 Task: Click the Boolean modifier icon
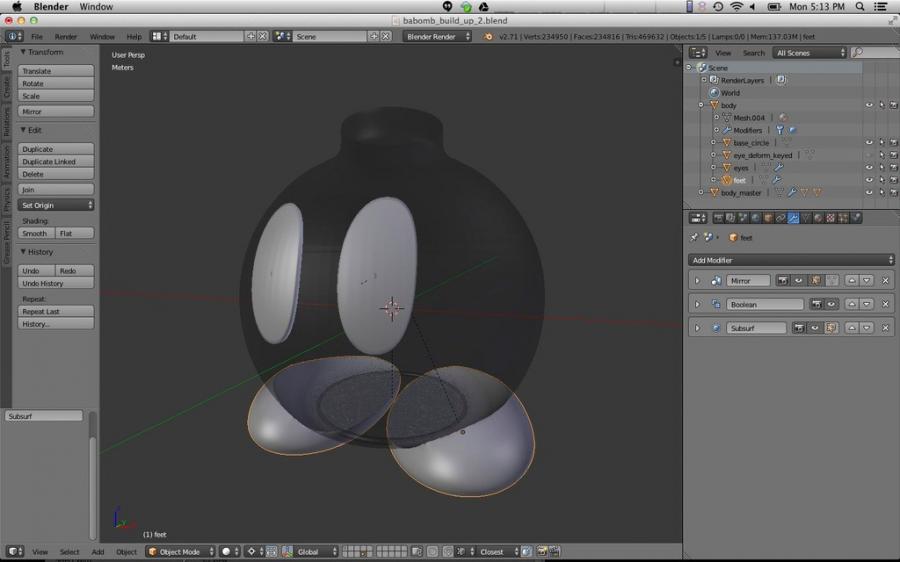[716, 304]
